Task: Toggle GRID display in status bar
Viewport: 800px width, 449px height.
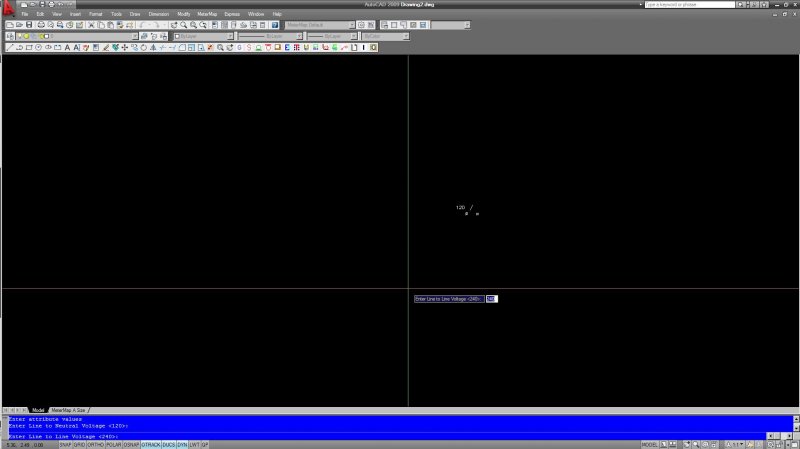Action: pos(79,445)
